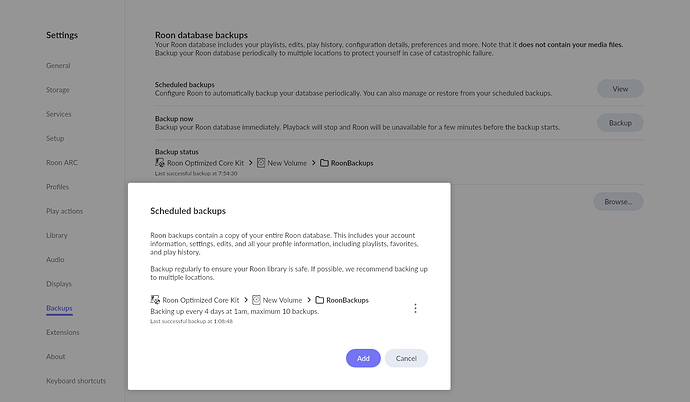This screenshot has height=402, width=690.
Task: Open General settings
Action: 59,66
